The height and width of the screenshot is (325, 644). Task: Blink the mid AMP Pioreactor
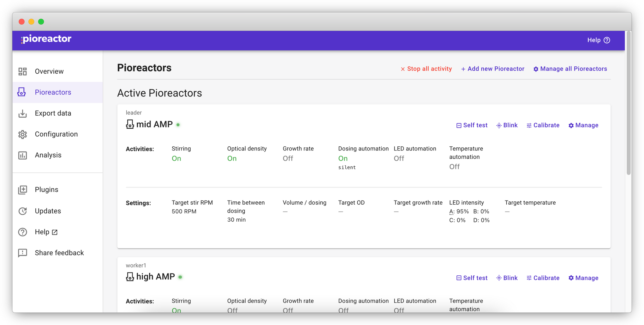pos(507,125)
